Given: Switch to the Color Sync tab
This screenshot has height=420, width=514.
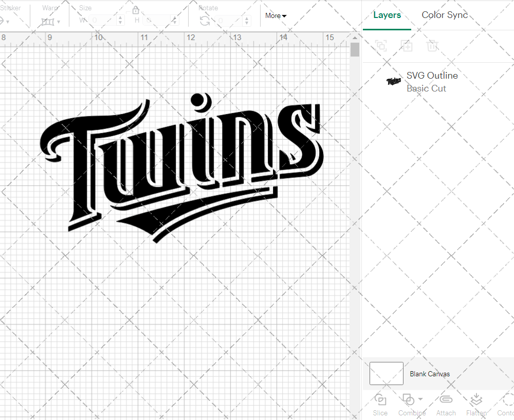Looking at the screenshot, I should 445,15.
